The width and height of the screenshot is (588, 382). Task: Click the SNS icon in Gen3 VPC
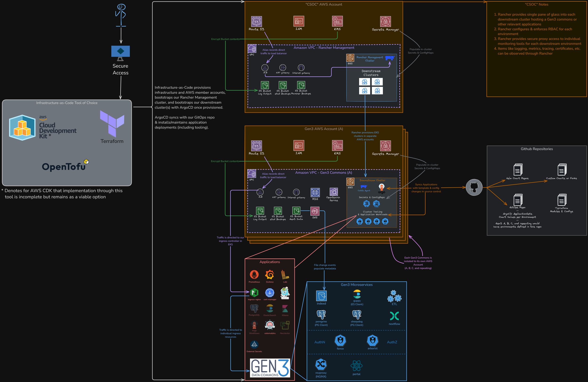click(x=315, y=211)
